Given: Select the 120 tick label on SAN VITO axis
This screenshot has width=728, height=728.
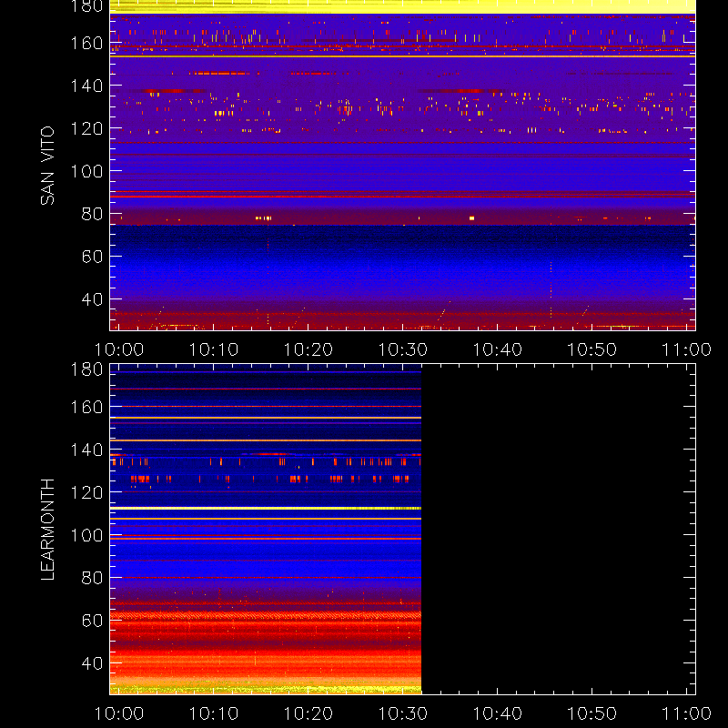Looking at the screenshot, I should click(86, 128).
